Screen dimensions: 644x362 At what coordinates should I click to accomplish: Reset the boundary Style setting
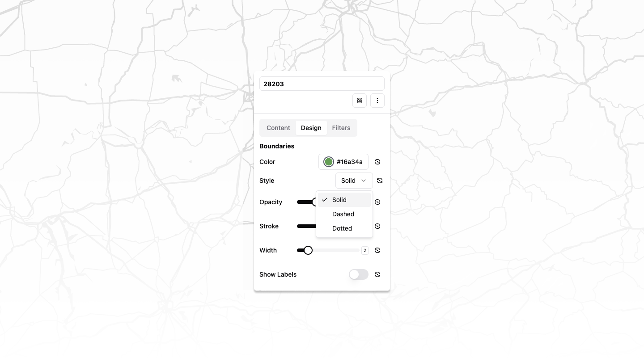pyautogui.click(x=380, y=181)
